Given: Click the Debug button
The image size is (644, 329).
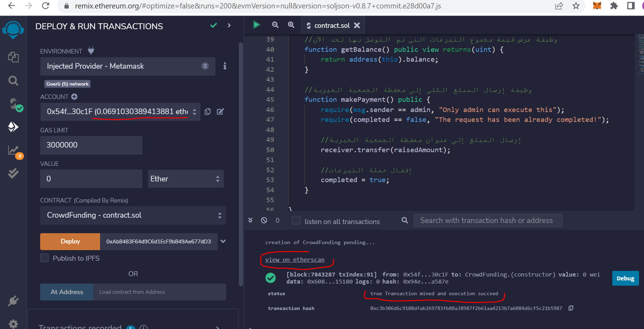Looking at the screenshot, I should [x=625, y=278].
